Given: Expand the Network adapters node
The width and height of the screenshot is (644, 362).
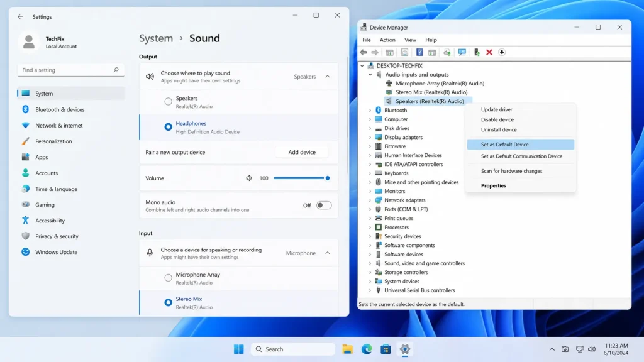Looking at the screenshot, I should pyautogui.click(x=370, y=200).
